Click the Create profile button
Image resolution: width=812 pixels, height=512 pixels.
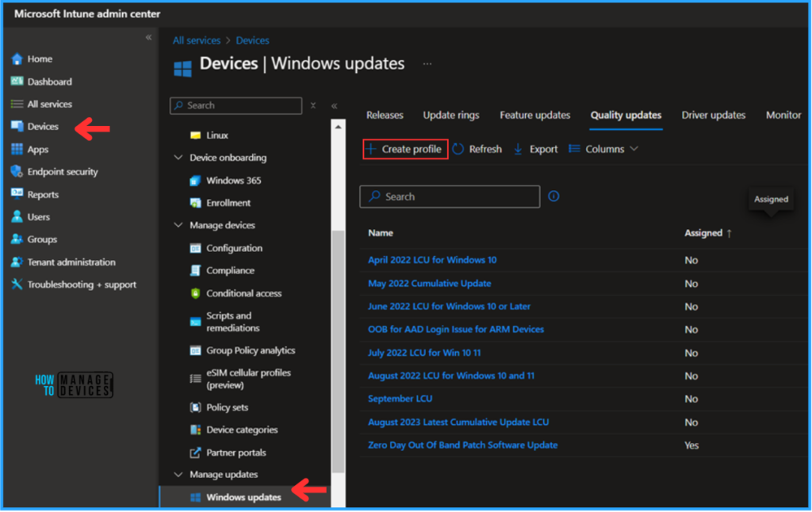pyautogui.click(x=405, y=149)
